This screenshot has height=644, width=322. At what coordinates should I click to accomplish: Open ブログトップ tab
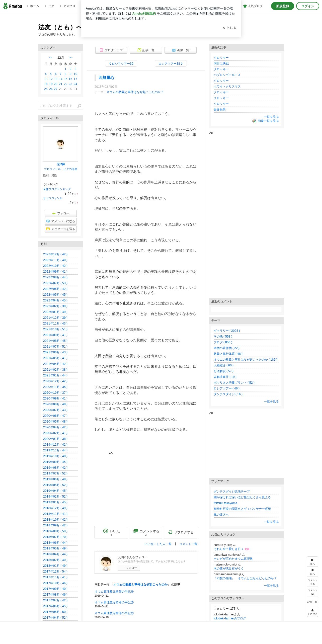[111, 50]
